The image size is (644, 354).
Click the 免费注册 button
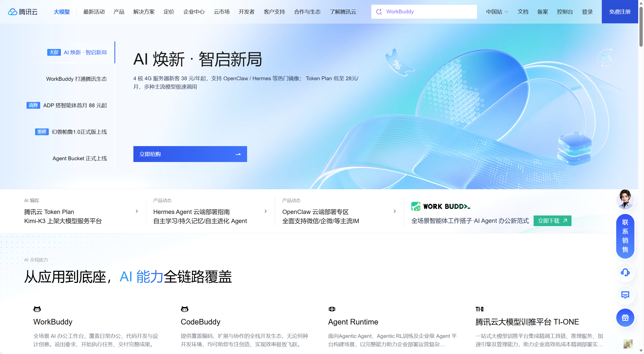[620, 12]
